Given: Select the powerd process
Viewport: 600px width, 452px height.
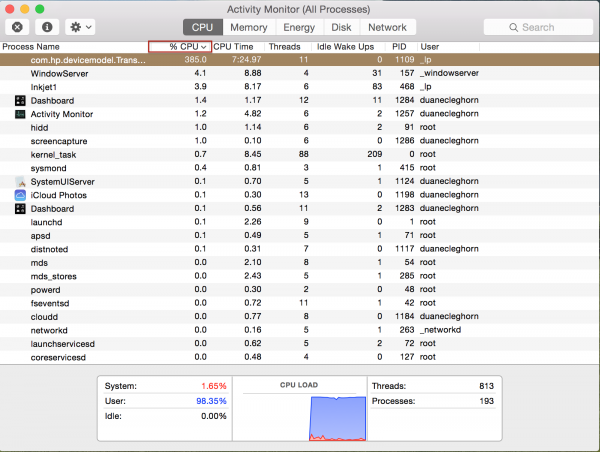Looking at the screenshot, I should [x=45, y=290].
